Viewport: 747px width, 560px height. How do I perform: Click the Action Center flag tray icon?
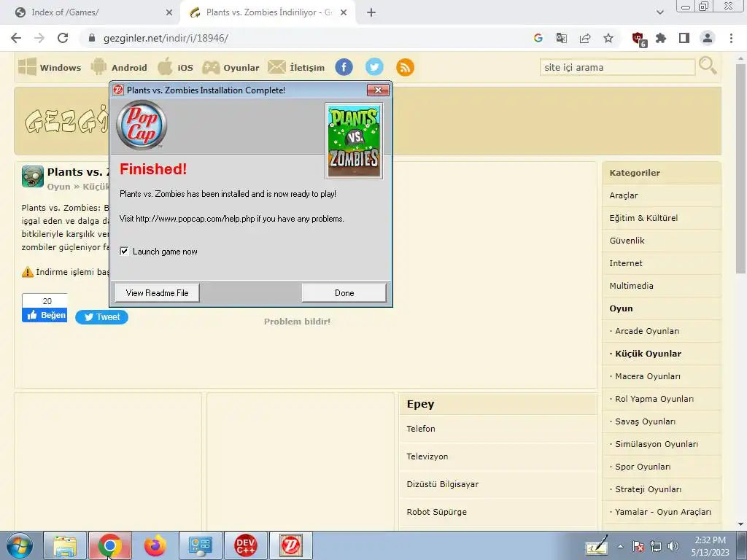(638, 546)
